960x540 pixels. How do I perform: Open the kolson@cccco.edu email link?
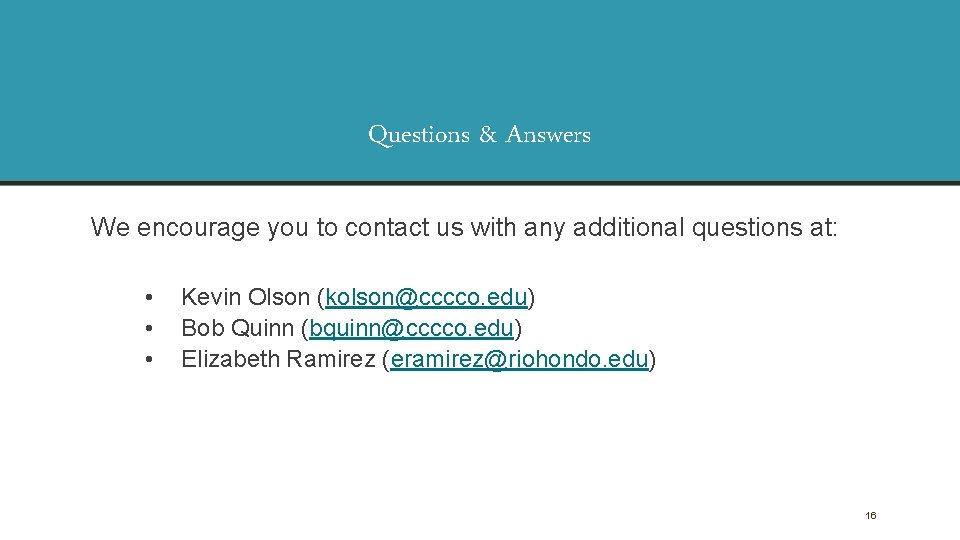(426, 297)
